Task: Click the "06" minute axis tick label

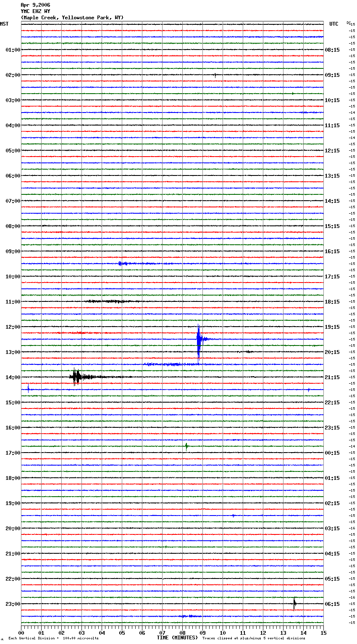Action: (x=142, y=633)
